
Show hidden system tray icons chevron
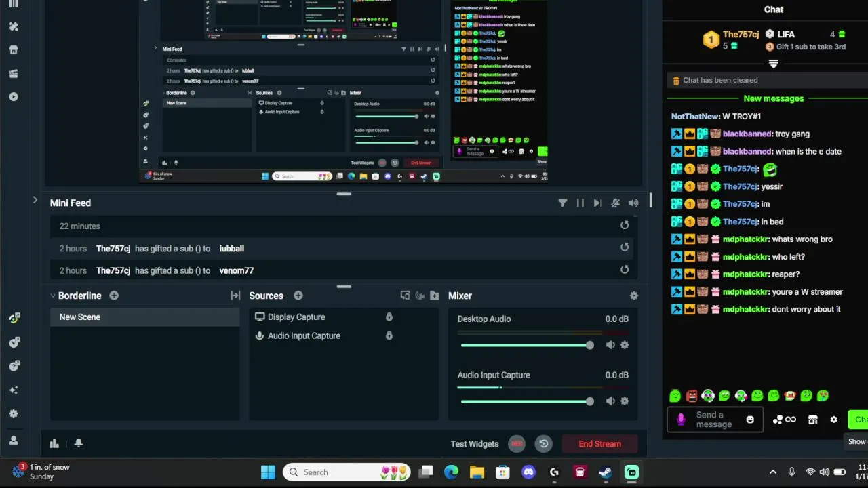coord(772,472)
